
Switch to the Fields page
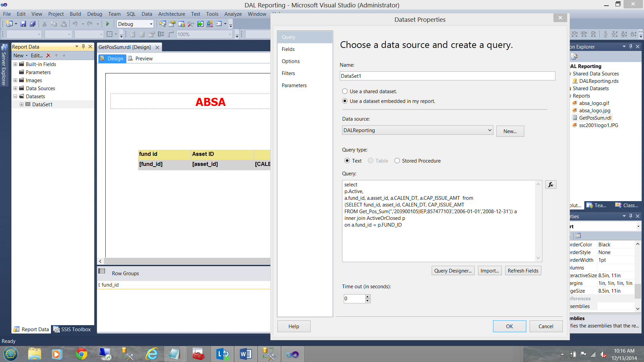[288, 49]
